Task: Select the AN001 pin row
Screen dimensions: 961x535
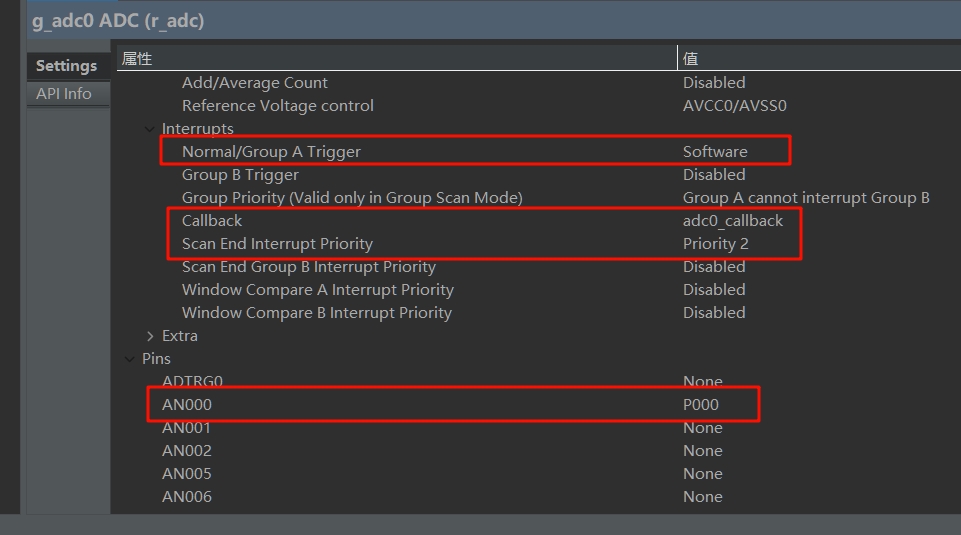Action: click(x=186, y=428)
